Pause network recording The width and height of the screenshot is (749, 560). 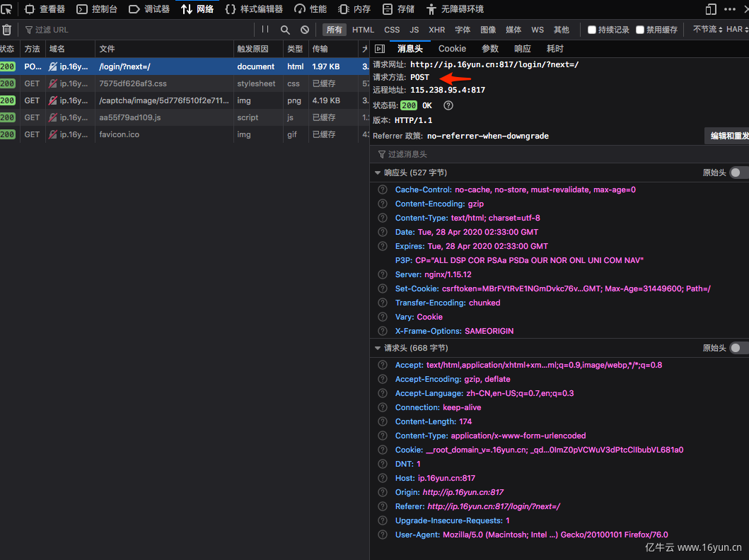(265, 30)
